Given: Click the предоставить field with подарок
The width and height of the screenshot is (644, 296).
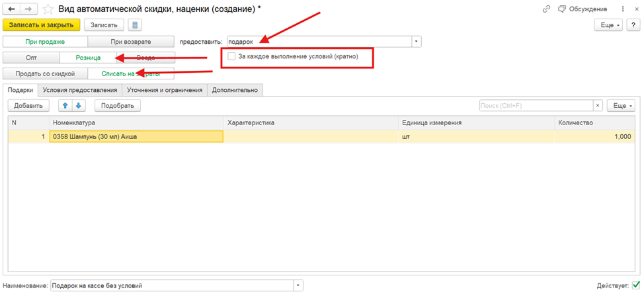Looking at the screenshot, I should 319,42.
